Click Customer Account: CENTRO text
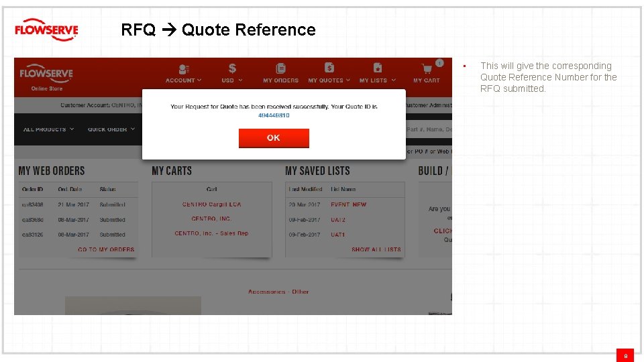Viewport: 644px width, 362px height. click(x=101, y=105)
